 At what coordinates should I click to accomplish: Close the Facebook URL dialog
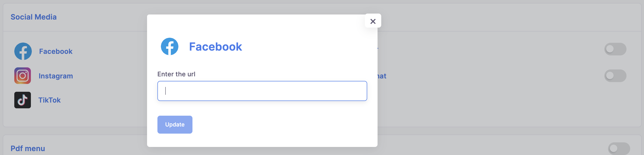point(373,21)
